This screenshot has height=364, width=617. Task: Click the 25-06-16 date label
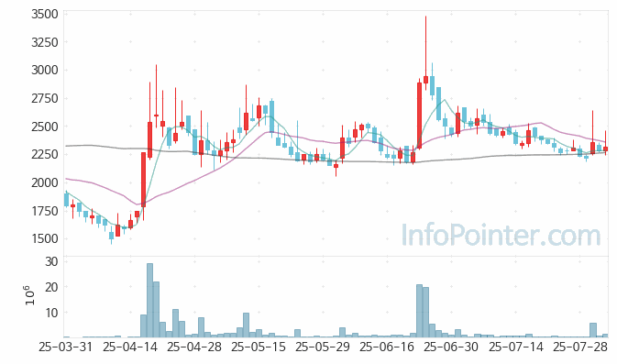387,347
